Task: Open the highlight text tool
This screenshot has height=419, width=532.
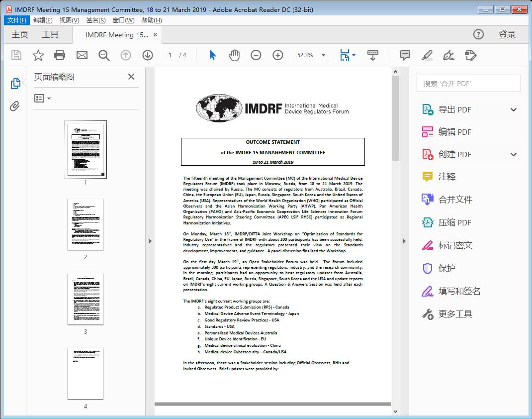Action: [428, 55]
